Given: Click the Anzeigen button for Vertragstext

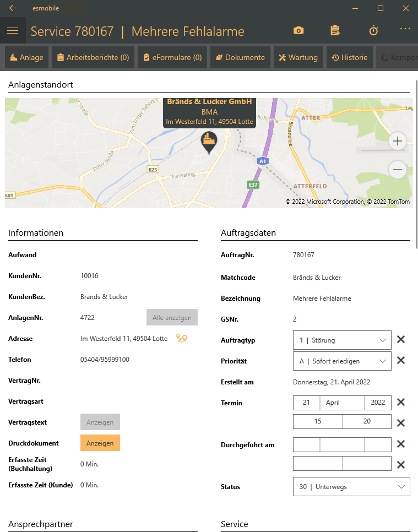Looking at the screenshot, I should click(x=100, y=422).
